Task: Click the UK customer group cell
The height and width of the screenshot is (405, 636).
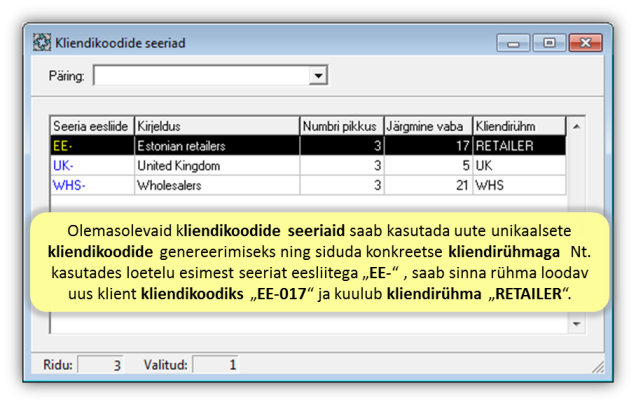Action: click(519, 166)
